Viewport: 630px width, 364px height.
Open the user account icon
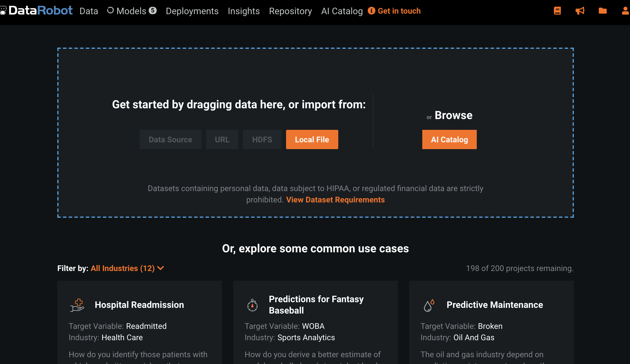[x=625, y=11]
